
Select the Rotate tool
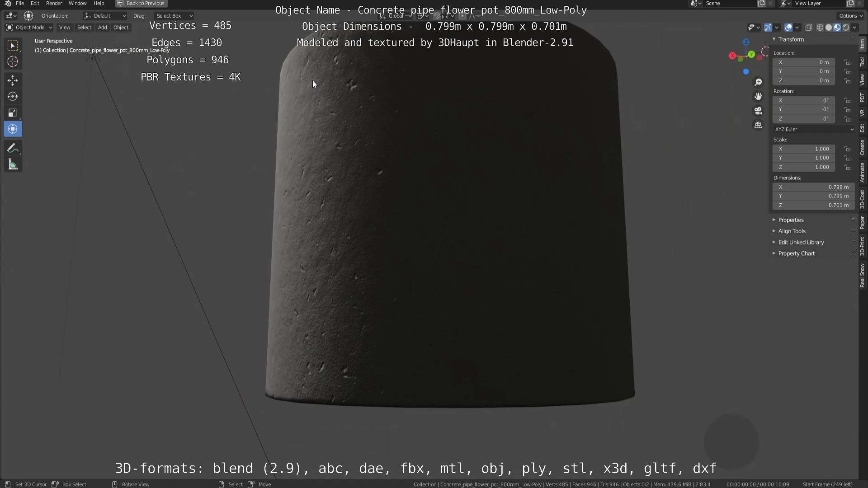[13, 97]
